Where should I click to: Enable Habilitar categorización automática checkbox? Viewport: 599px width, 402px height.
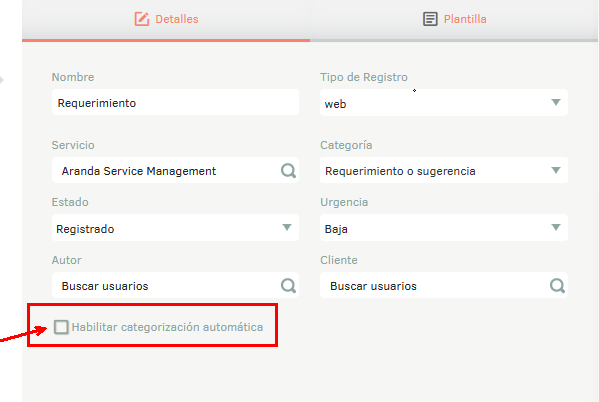61,327
